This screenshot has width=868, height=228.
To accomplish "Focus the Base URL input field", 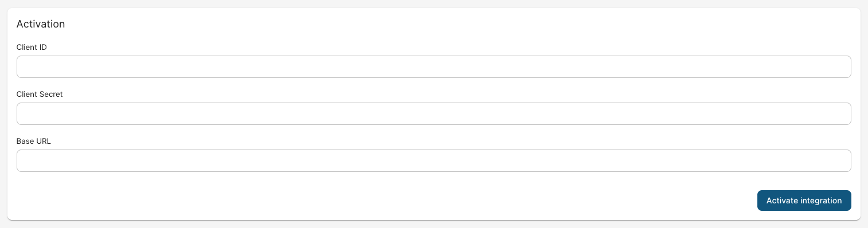I will pyautogui.click(x=434, y=160).
